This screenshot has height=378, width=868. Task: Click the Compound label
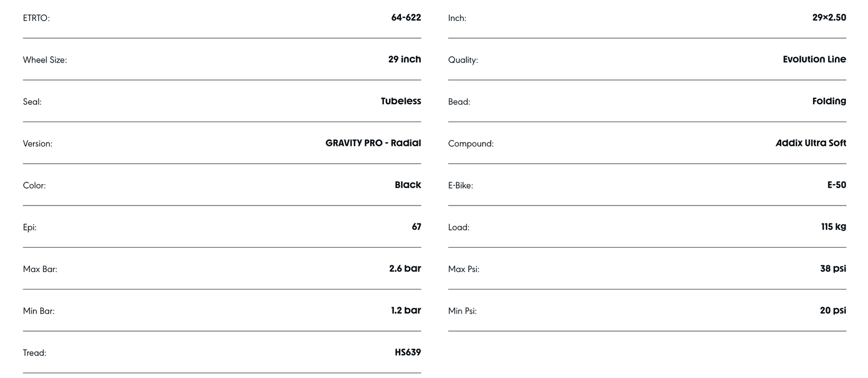point(470,144)
